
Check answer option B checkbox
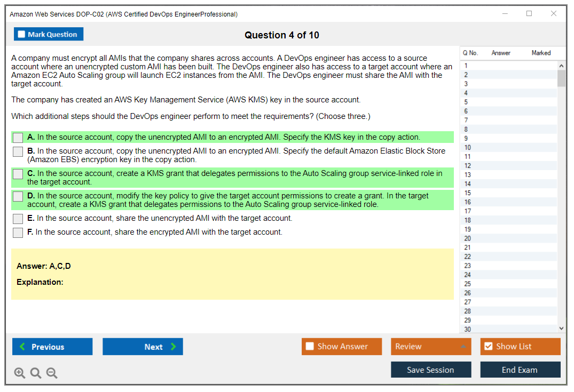point(18,151)
